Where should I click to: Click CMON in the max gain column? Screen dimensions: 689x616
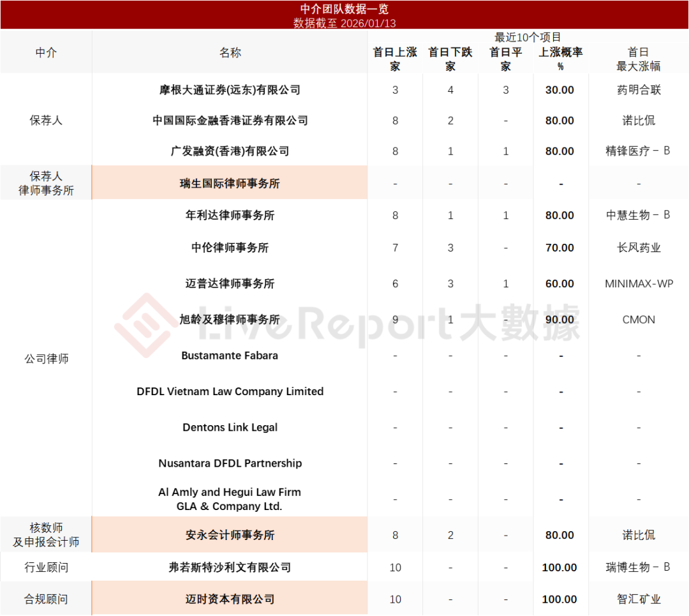click(x=639, y=320)
